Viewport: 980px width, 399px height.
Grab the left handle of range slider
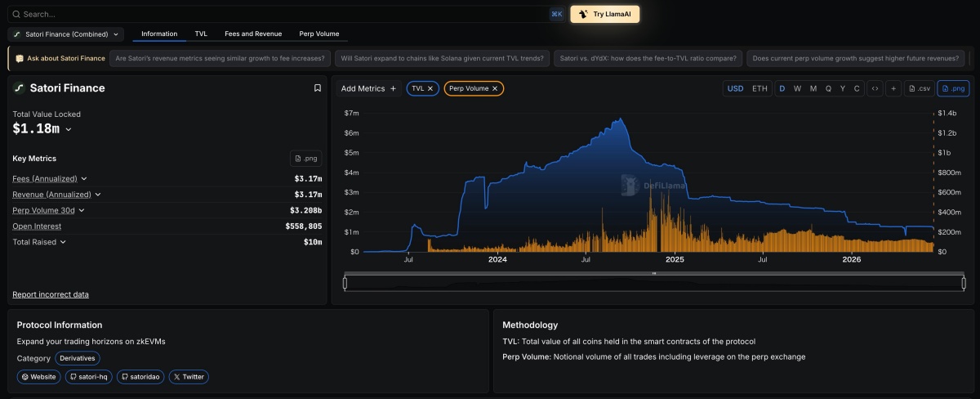pyautogui.click(x=345, y=283)
